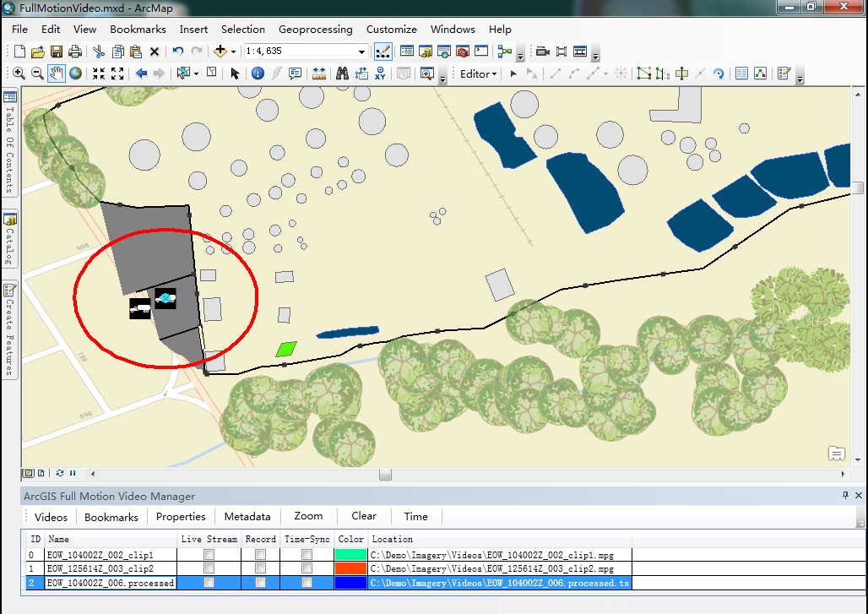
Task: Save the map with the floppy icon
Action: (x=56, y=52)
